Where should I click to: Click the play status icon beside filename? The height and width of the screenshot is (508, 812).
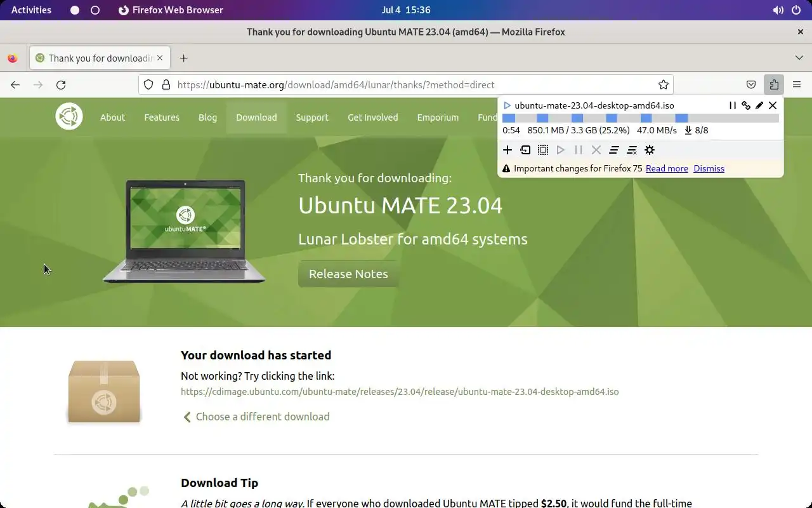(507, 105)
